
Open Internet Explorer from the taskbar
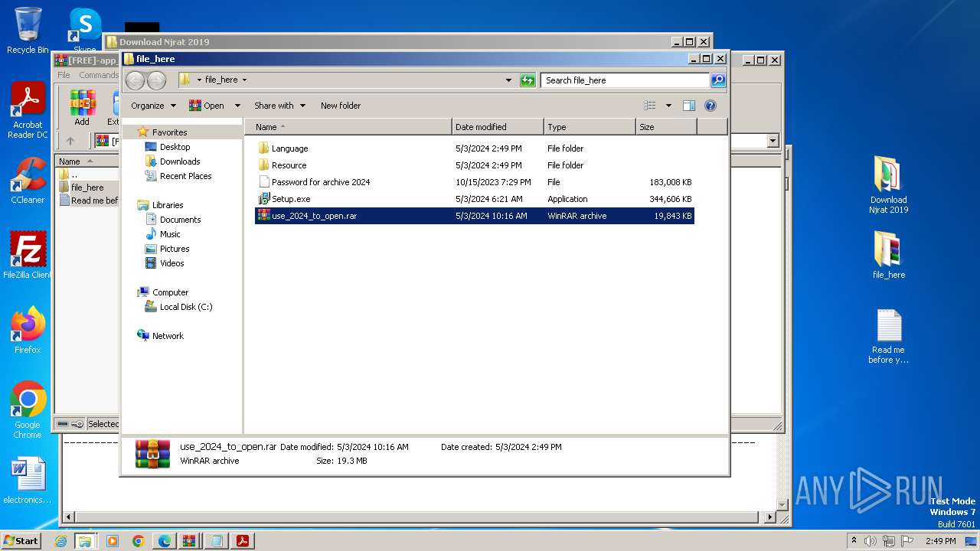pos(60,541)
